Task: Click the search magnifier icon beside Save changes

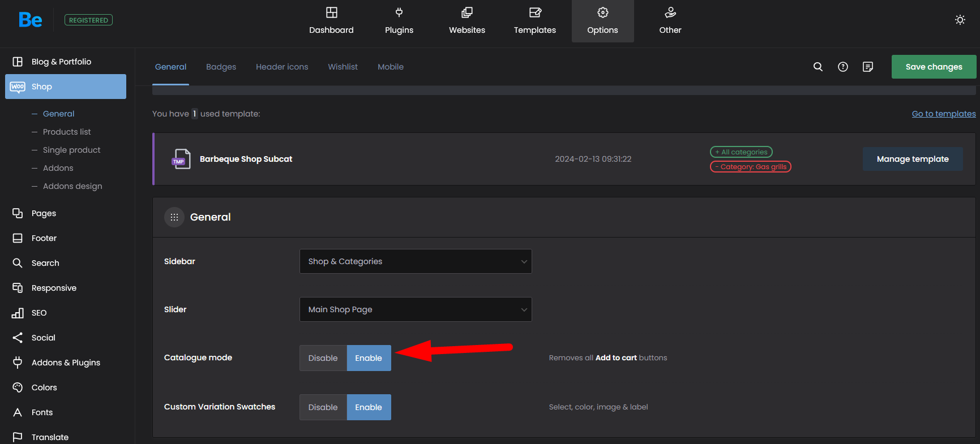Action: [x=818, y=67]
